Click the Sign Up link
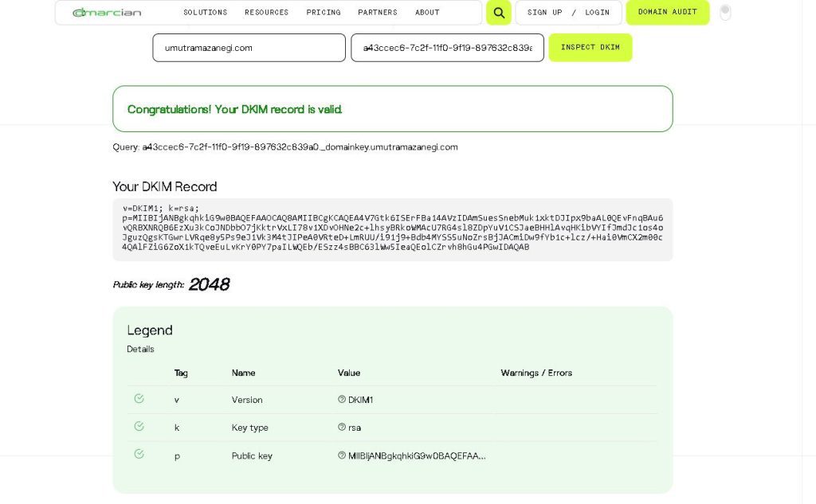Viewport: 816px width, 504px height. 544,12
